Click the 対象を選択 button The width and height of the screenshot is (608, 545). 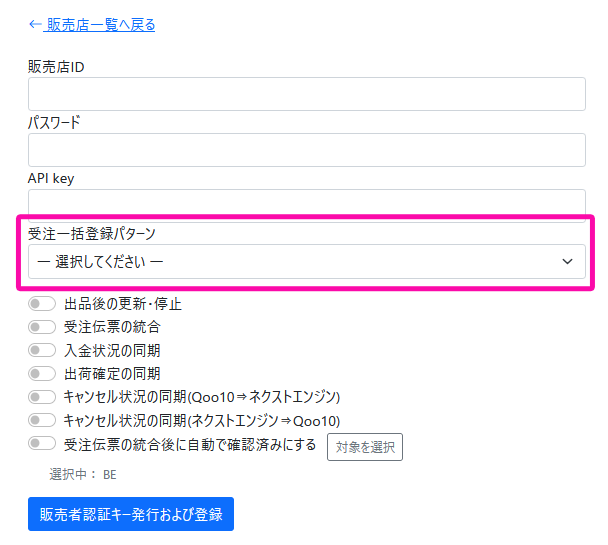[365, 447]
